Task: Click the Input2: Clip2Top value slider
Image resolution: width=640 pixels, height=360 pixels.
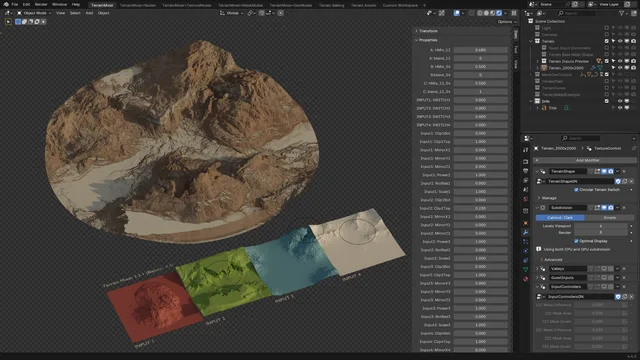Action: click(x=480, y=208)
